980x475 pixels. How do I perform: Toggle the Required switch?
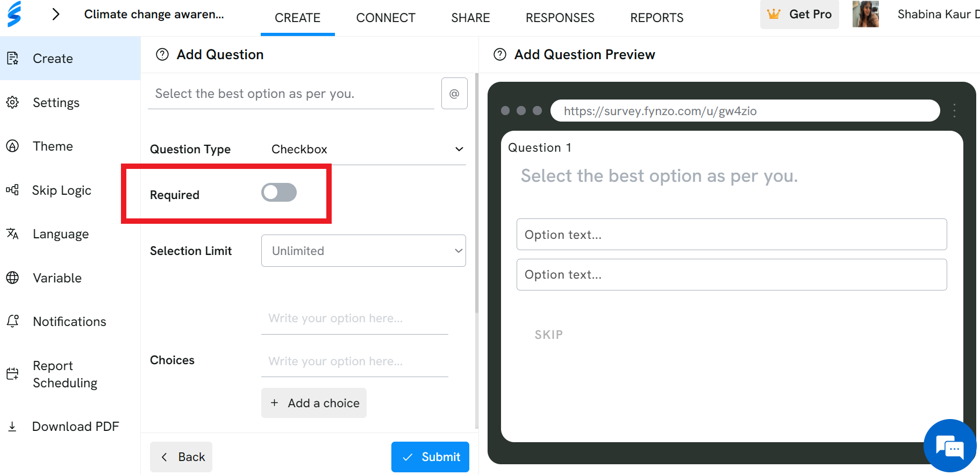279,193
